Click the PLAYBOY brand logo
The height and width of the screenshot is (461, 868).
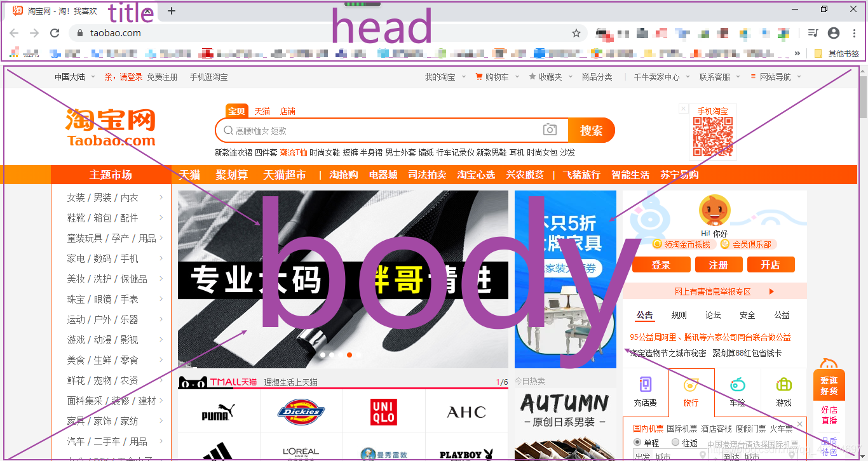coord(466,454)
